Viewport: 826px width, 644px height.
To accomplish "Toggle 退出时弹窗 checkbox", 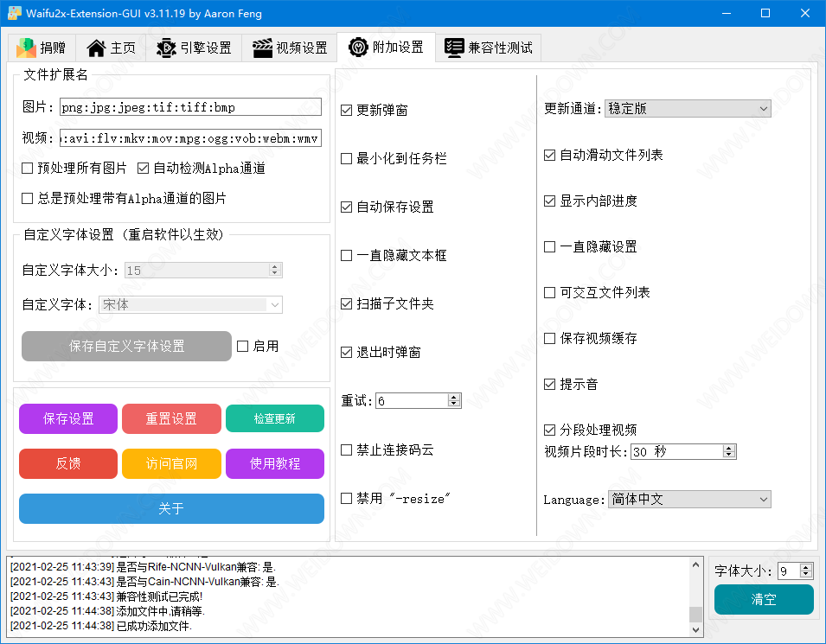I will coord(347,353).
